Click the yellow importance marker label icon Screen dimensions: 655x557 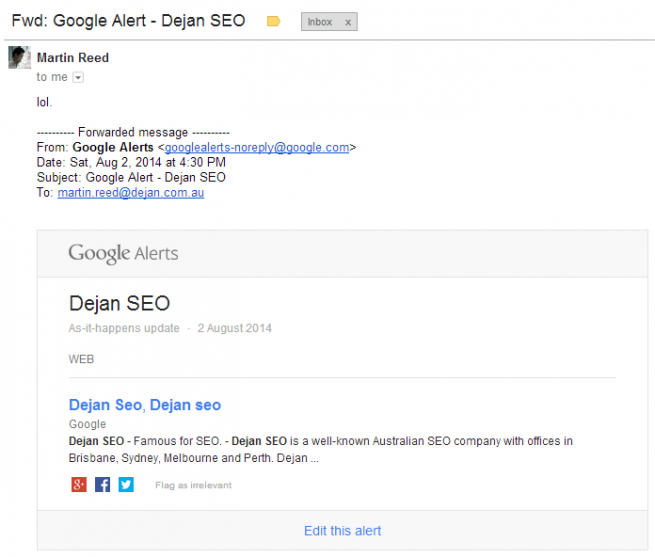click(x=273, y=21)
